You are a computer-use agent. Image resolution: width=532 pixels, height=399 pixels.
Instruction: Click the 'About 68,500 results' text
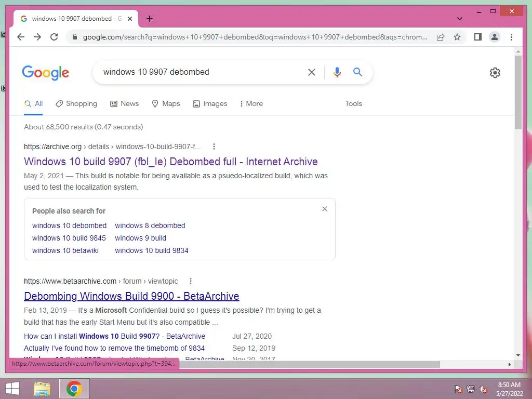pyautogui.click(x=84, y=127)
